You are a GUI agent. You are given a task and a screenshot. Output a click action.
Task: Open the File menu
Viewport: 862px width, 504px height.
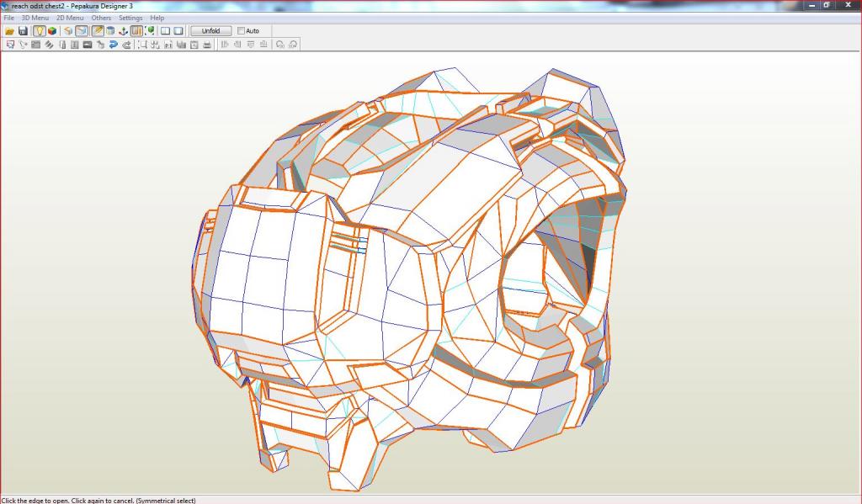[x=8, y=18]
